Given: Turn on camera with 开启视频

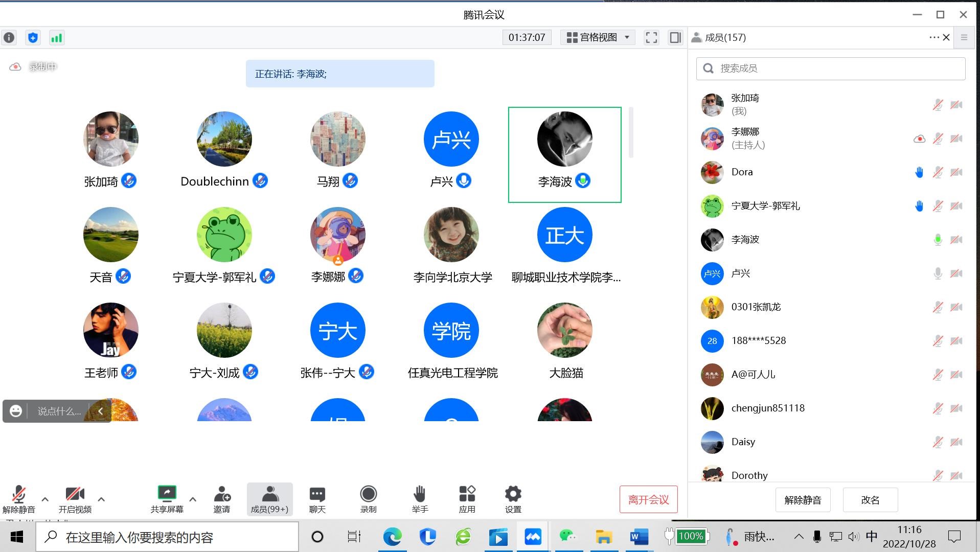Looking at the screenshot, I should click(75, 499).
